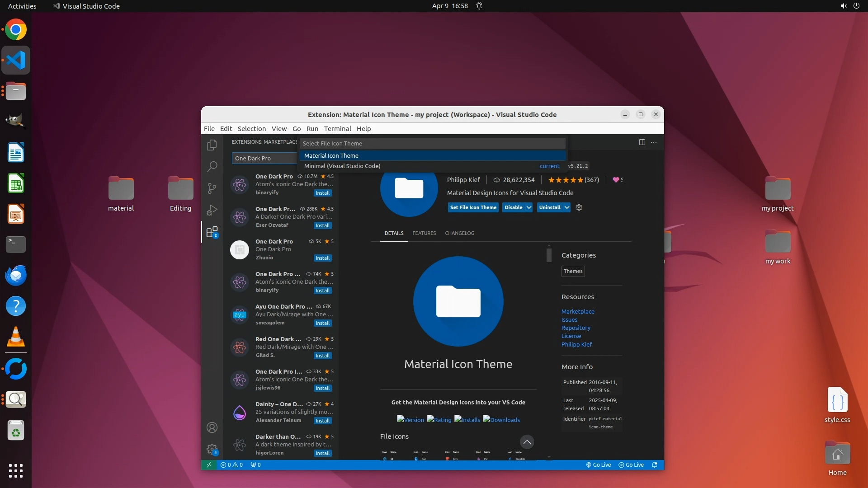Viewport: 868px width, 488px height.
Task: Expand the Disable button dropdown arrow
Action: (528, 207)
